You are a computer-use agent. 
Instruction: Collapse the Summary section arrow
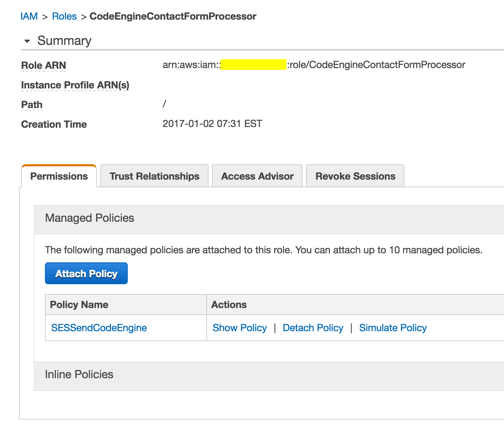[x=27, y=41]
